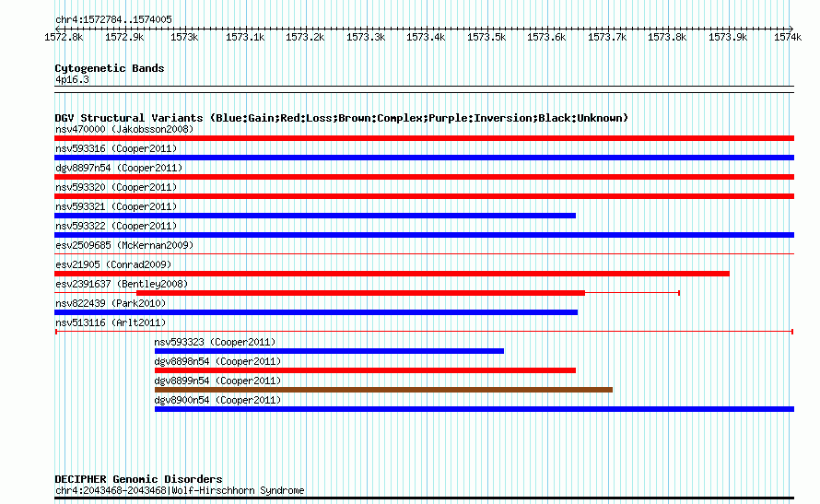Click the DGV Structural Variants track title

tap(342, 118)
